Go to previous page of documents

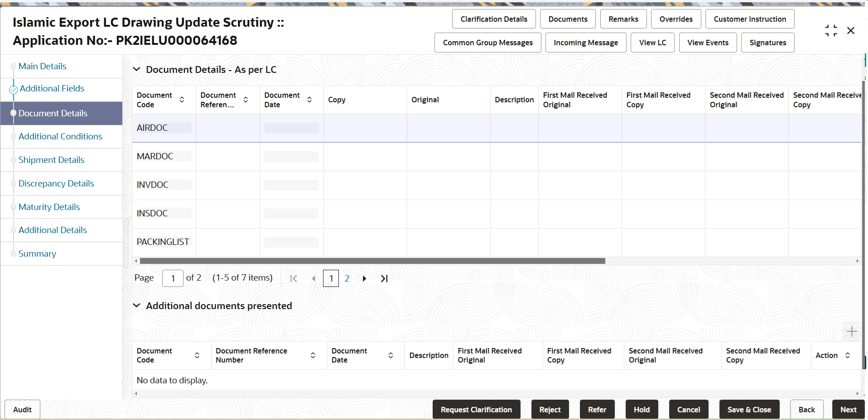coord(313,278)
